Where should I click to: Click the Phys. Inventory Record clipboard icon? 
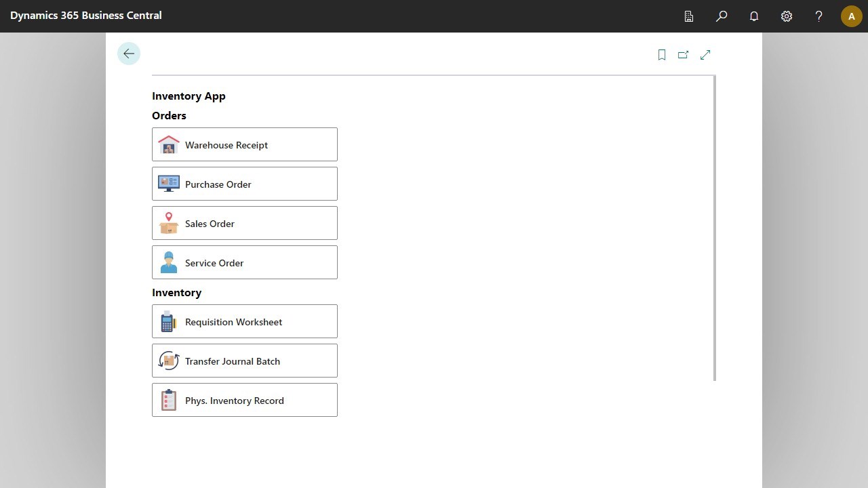[168, 400]
